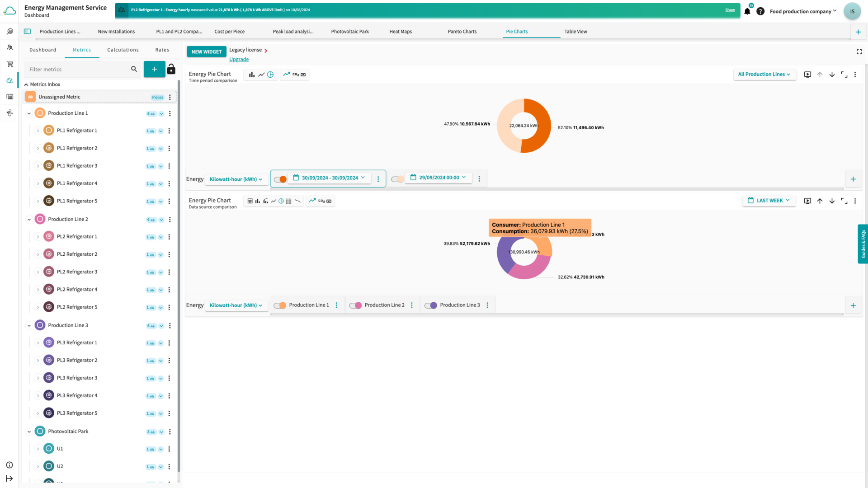Select table view icon in second chart
The height and width of the screenshot is (488, 868).
250,201
